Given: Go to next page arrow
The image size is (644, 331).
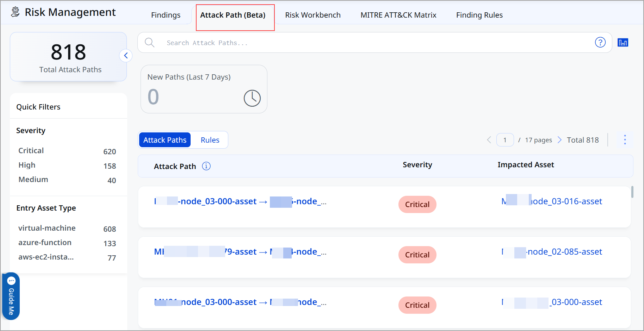Looking at the screenshot, I should (x=559, y=140).
